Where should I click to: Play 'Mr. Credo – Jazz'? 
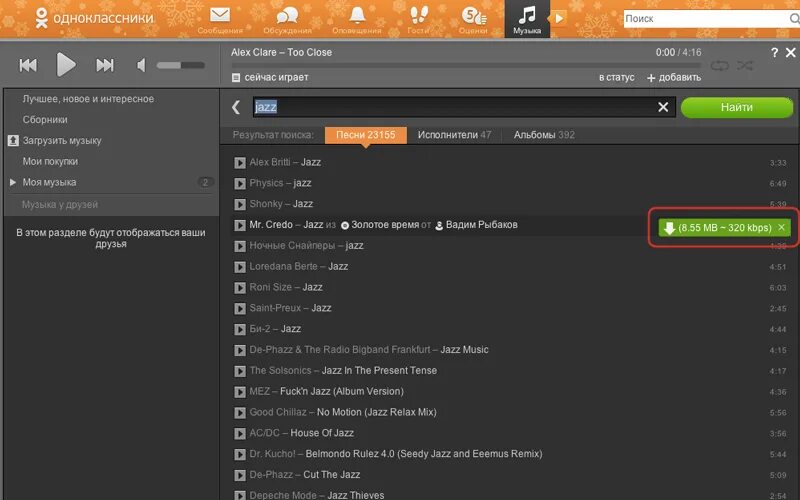point(240,225)
